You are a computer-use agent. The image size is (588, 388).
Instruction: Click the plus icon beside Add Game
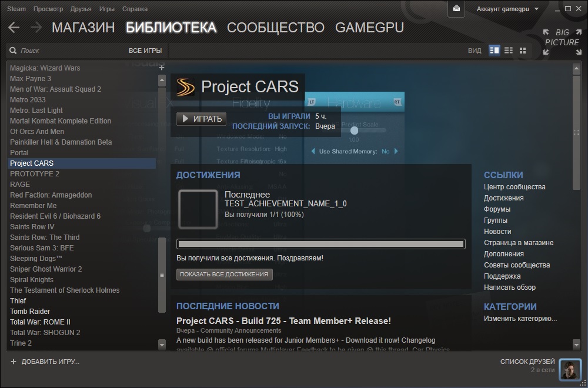coord(14,362)
